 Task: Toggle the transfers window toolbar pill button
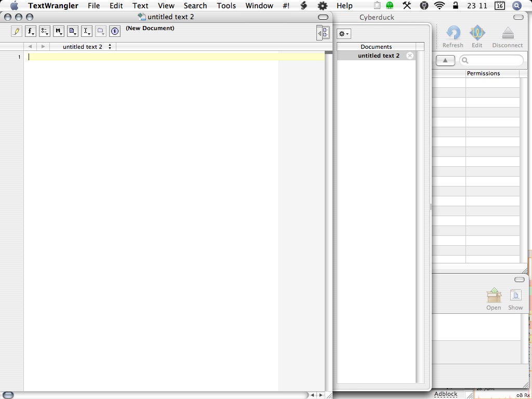[x=519, y=280]
